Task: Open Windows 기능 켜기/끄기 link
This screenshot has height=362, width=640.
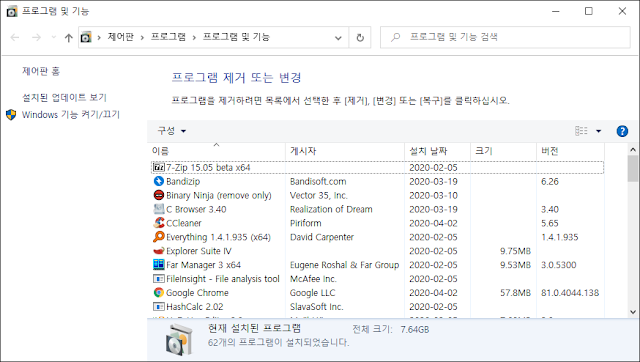Action: click(x=71, y=115)
